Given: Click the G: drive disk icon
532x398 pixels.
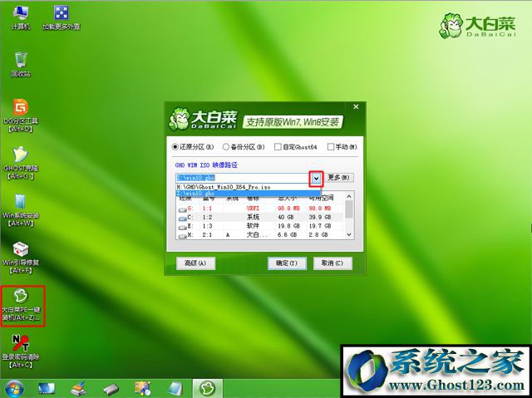Looking at the screenshot, I should click(182, 209).
